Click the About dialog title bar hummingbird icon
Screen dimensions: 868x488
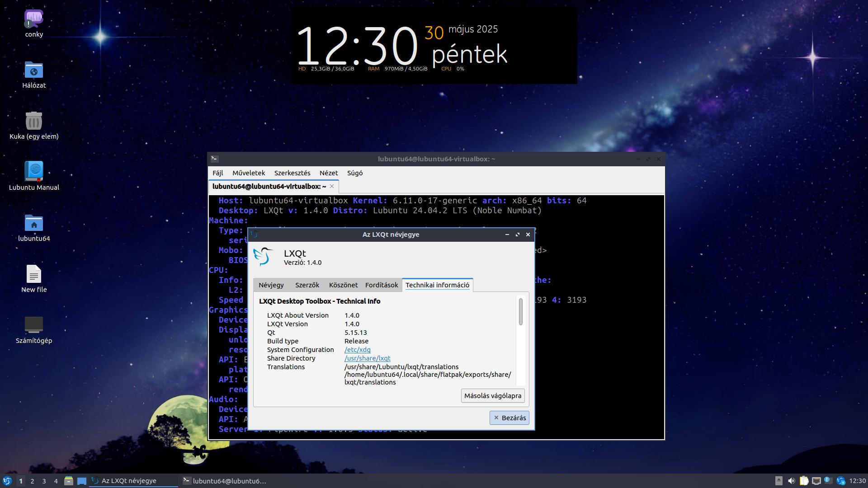tap(255, 234)
